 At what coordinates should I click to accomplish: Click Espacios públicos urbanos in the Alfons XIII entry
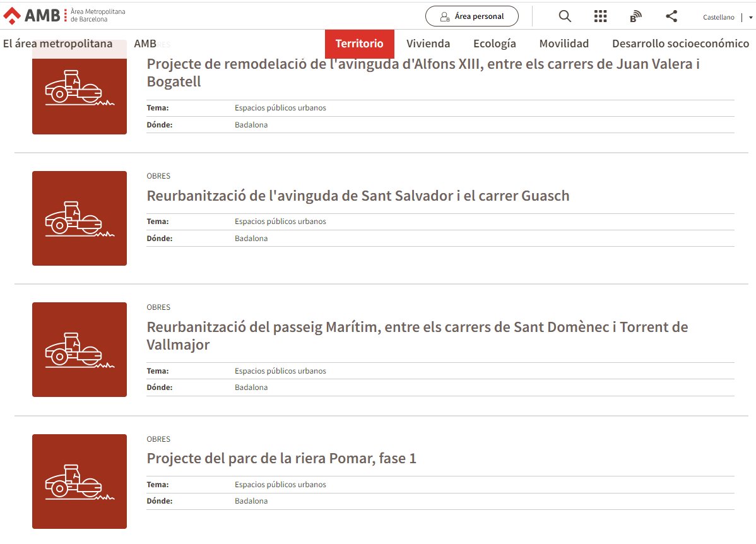(280, 108)
